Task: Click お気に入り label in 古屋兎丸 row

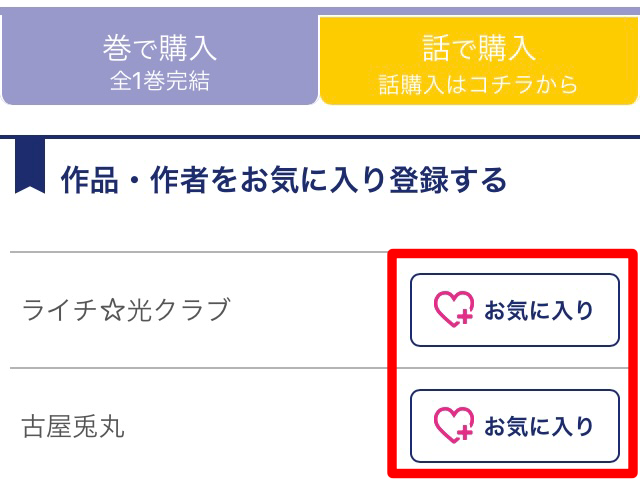Action: tap(538, 426)
